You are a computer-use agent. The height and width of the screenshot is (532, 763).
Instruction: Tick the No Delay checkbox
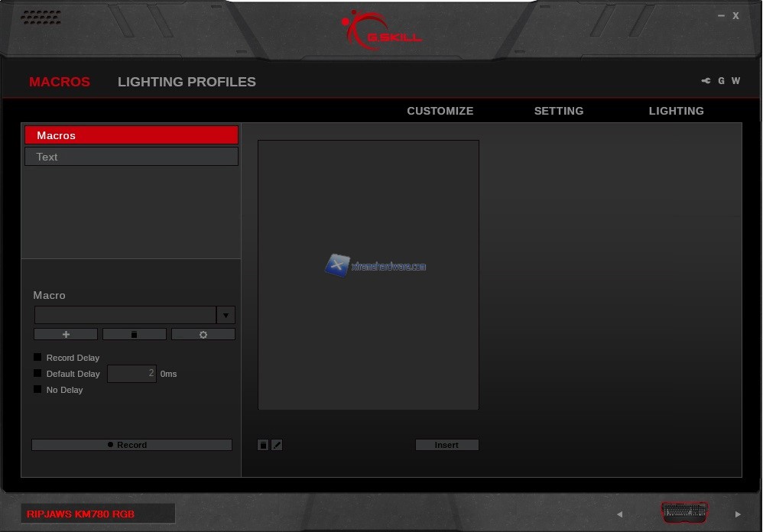[x=37, y=389]
